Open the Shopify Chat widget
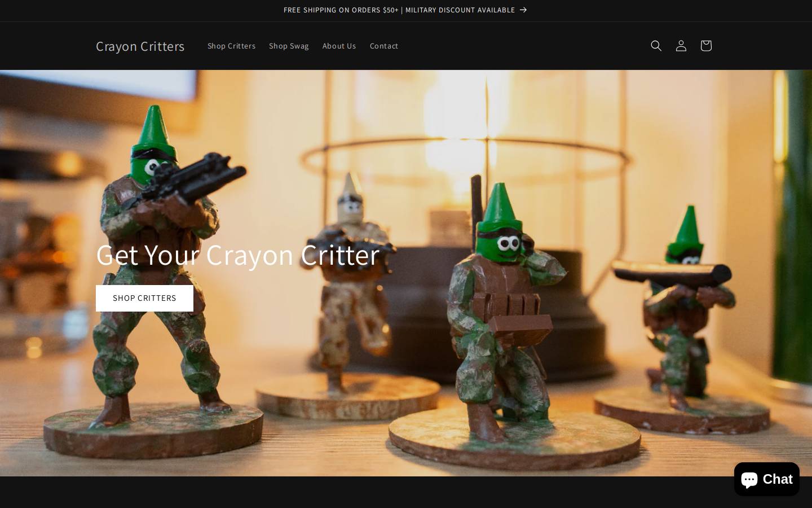The height and width of the screenshot is (508, 812). coord(766,479)
